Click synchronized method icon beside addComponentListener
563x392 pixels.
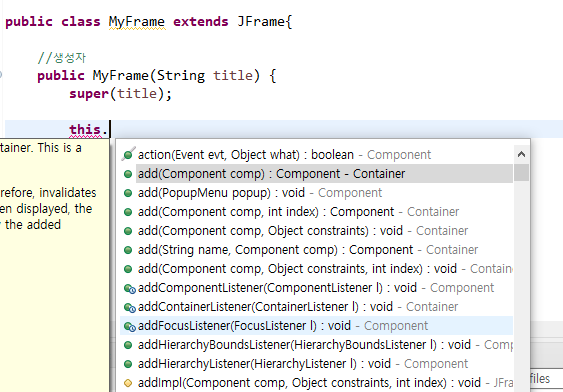pos(129,289)
